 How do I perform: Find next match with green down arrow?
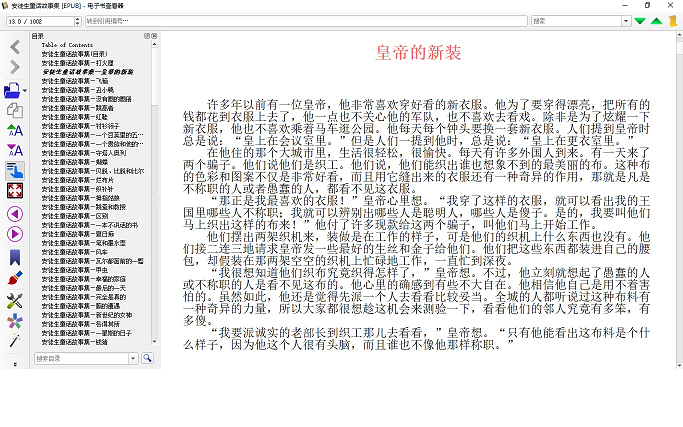point(640,20)
